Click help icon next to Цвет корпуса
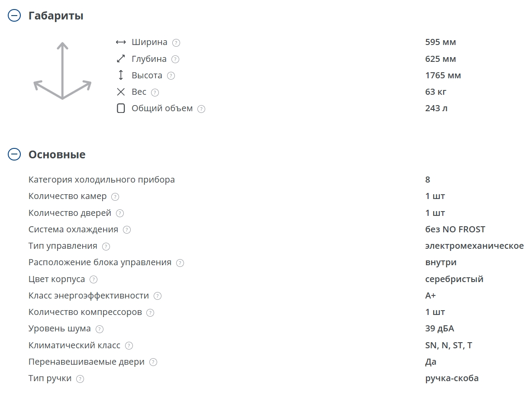Viewport: 532px width, 398px height. [x=94, y=279]
